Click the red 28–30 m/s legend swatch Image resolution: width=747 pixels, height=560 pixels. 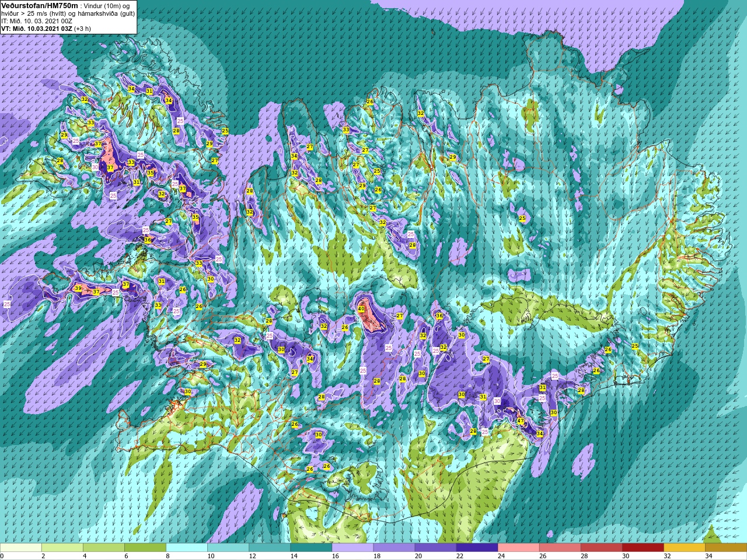point(601,548)
